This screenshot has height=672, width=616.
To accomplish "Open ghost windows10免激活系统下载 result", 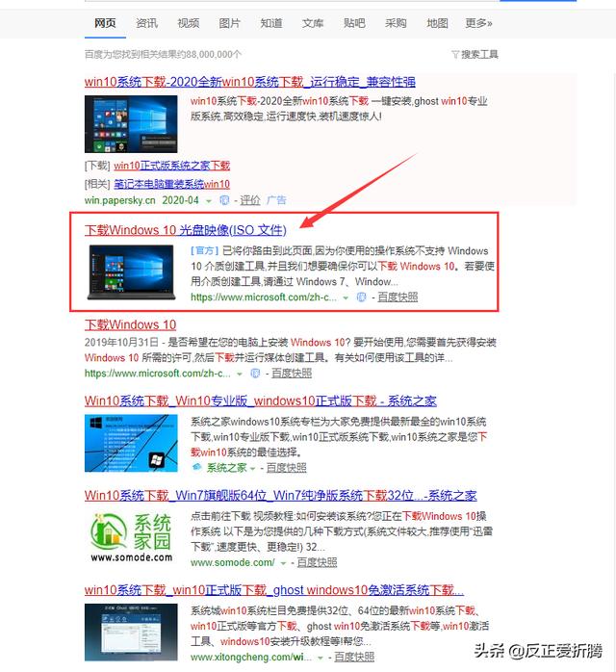I will [x=274, y=590].
